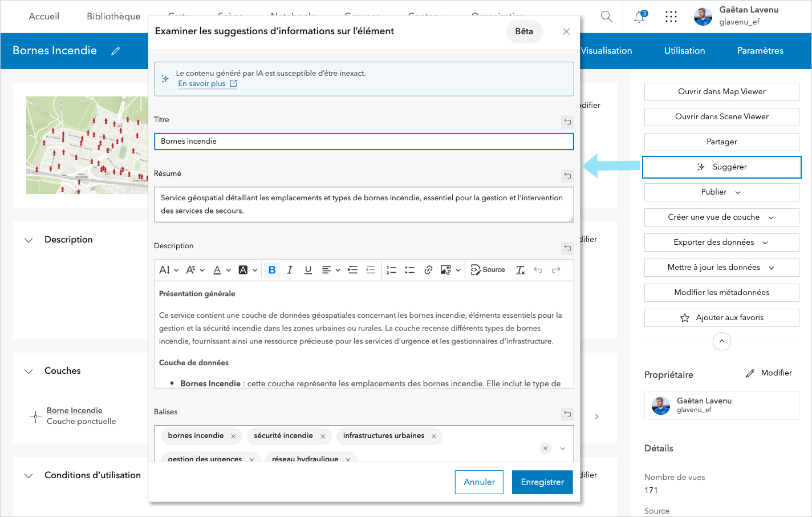Insert a numbered list in description
812x517 pixels.
click(x=391, y=270)
